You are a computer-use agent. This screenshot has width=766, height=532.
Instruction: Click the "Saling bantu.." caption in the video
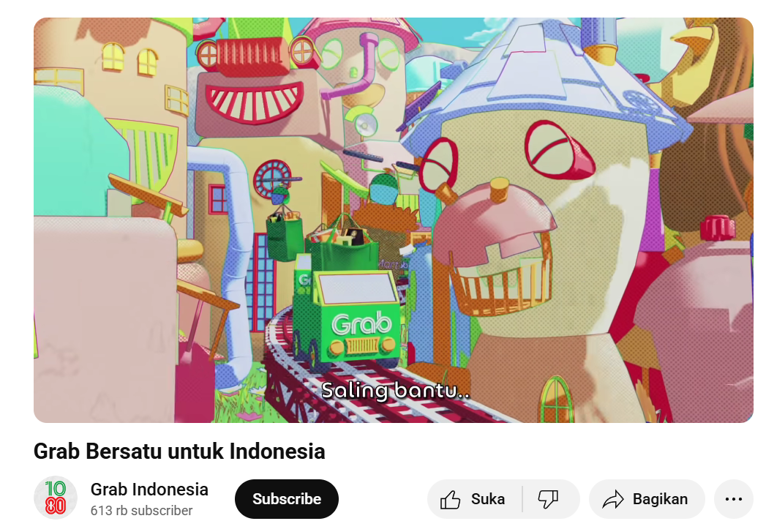pos(395,390)
